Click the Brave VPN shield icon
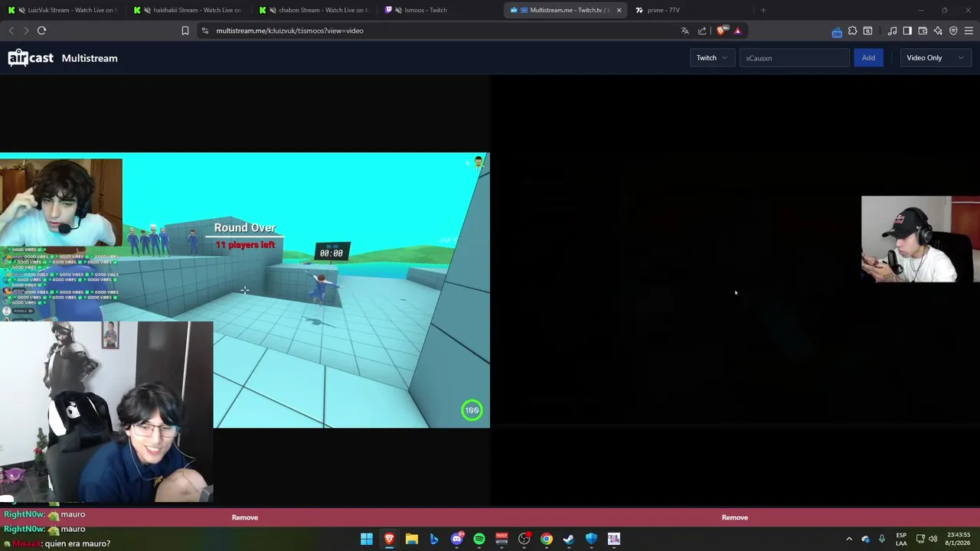 click(953, 31)
